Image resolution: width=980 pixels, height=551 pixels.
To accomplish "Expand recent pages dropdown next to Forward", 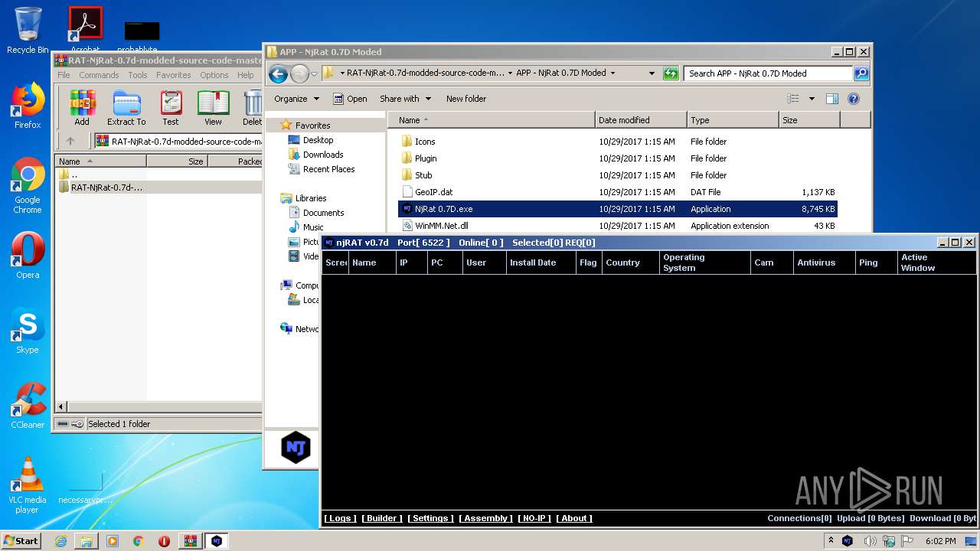I will [314, 74].
